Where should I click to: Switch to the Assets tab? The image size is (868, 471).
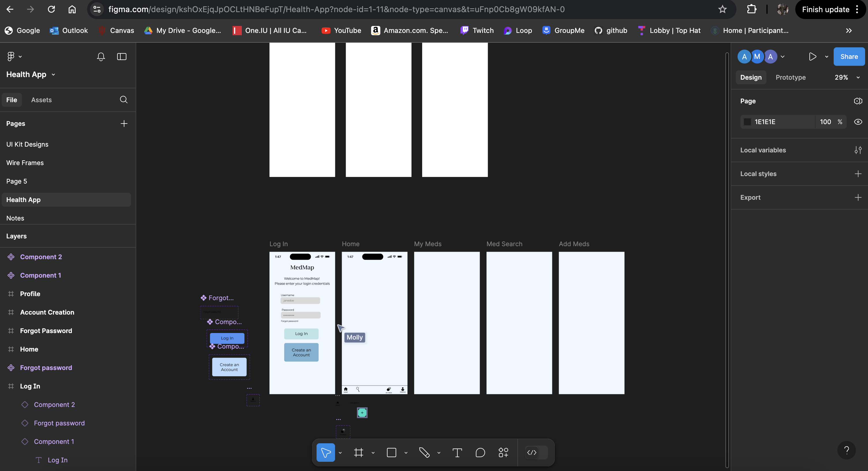pyautogui.click(x=42, y=100)
